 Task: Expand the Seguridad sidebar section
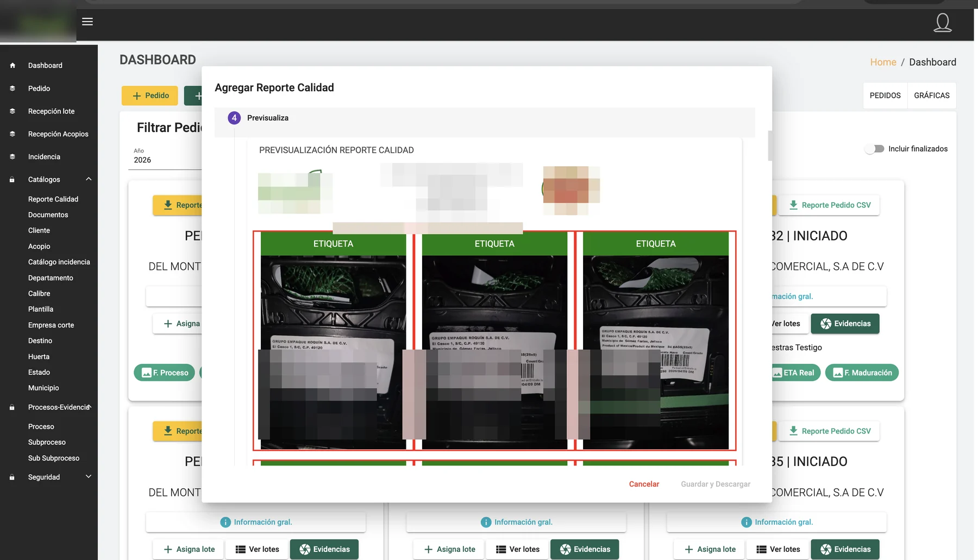(89, 476)
